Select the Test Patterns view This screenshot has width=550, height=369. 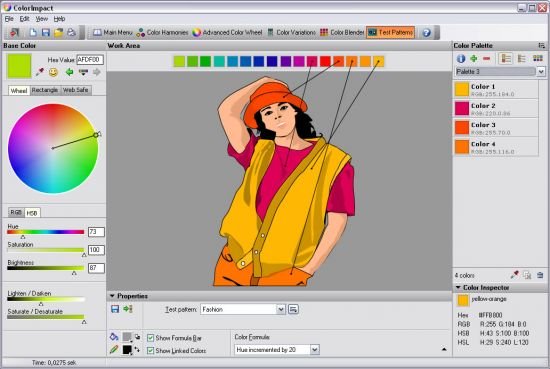click(x=390, y=32)
